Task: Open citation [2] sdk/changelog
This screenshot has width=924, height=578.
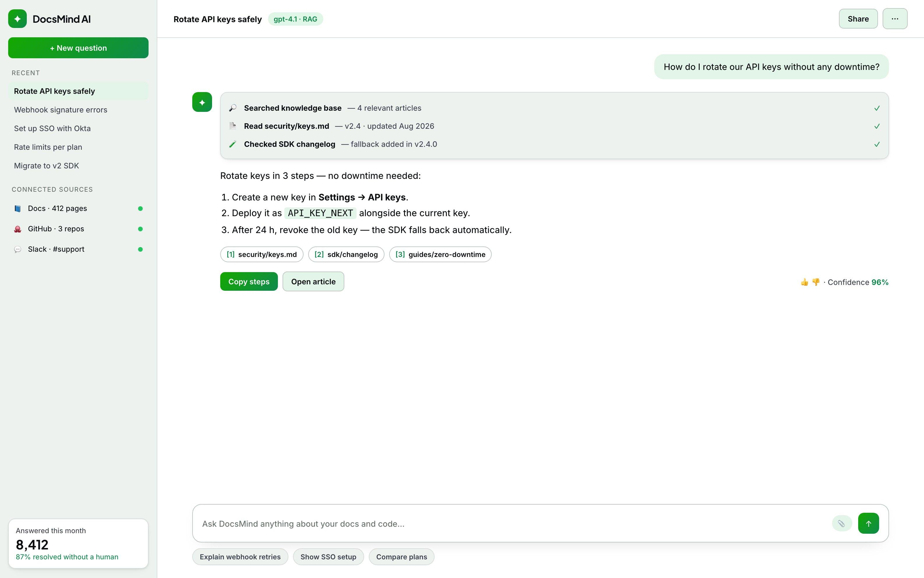Action: [346, 254]
